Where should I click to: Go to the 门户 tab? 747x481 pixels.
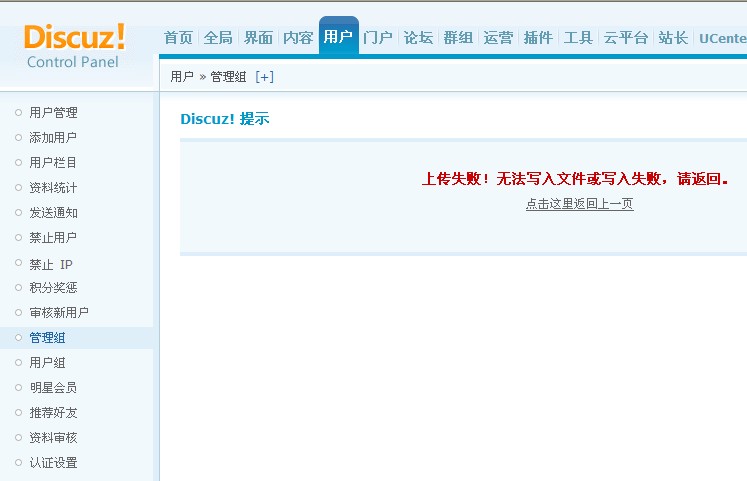pyautogui.click(x=378, y=38)
